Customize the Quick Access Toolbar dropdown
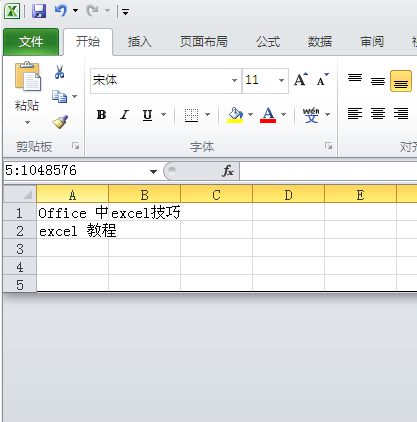Viewport: 417px width, 422px height. coord(125,12)
